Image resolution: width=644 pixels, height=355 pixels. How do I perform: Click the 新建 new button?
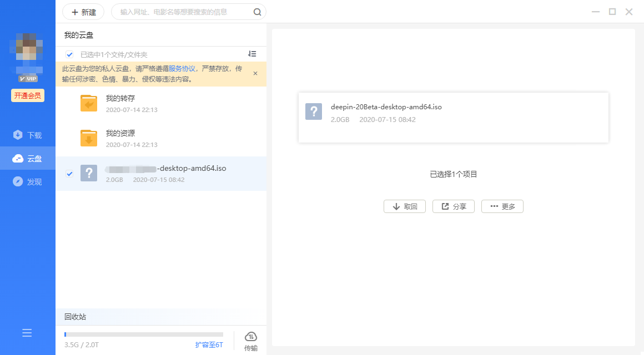[83, 12]
